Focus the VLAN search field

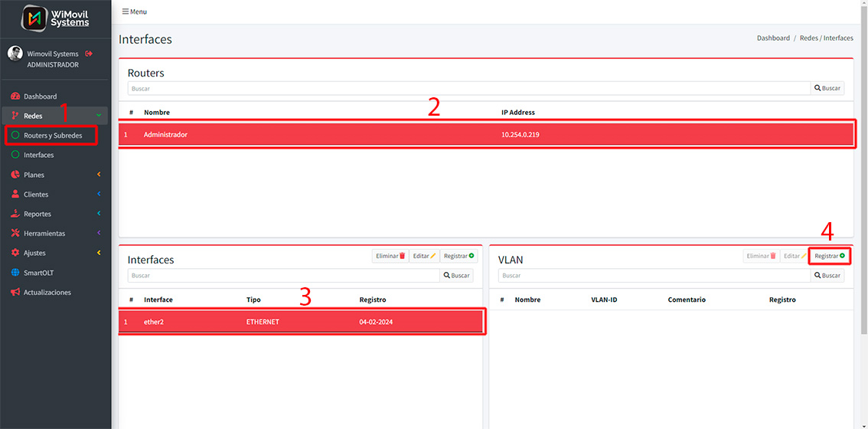(x=654, y=276)
